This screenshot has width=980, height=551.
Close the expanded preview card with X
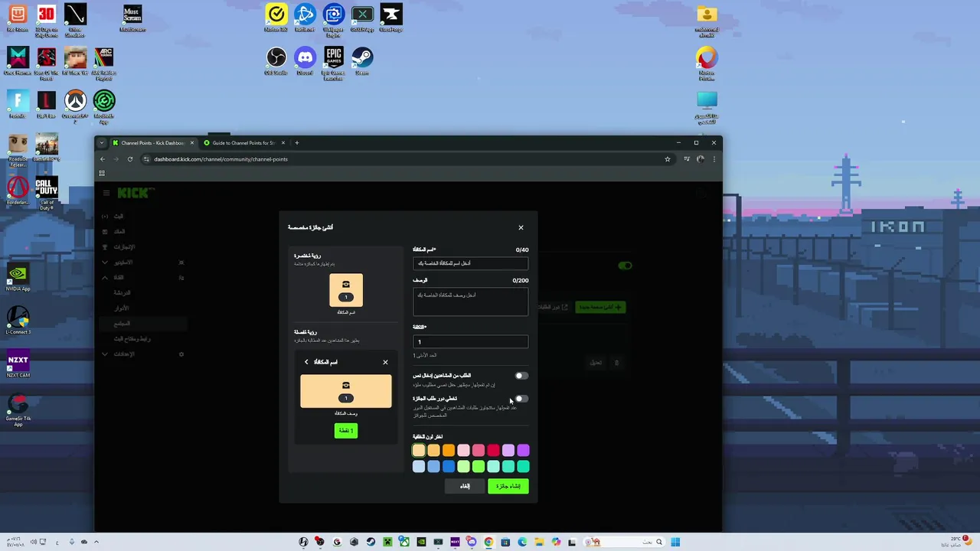(x=385, y=362)
